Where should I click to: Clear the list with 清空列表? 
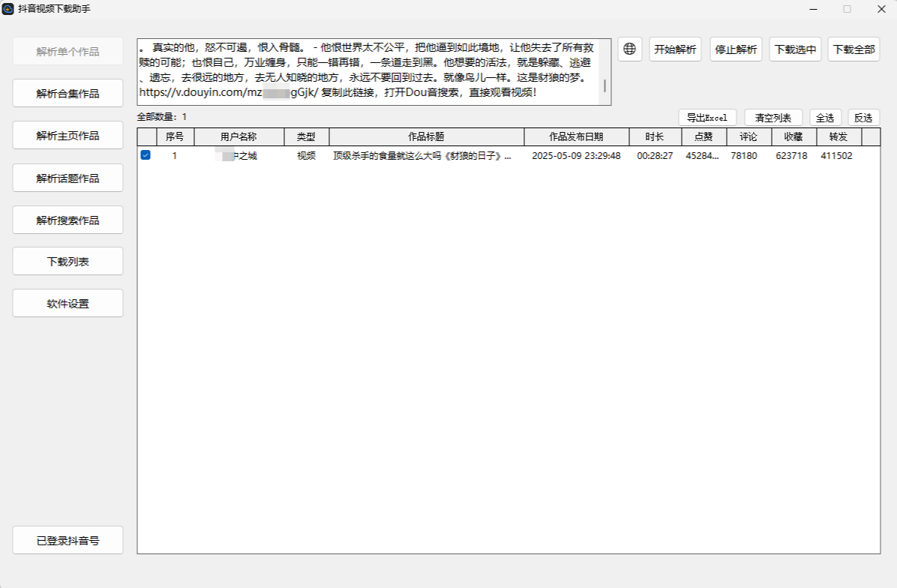point(772,117)
